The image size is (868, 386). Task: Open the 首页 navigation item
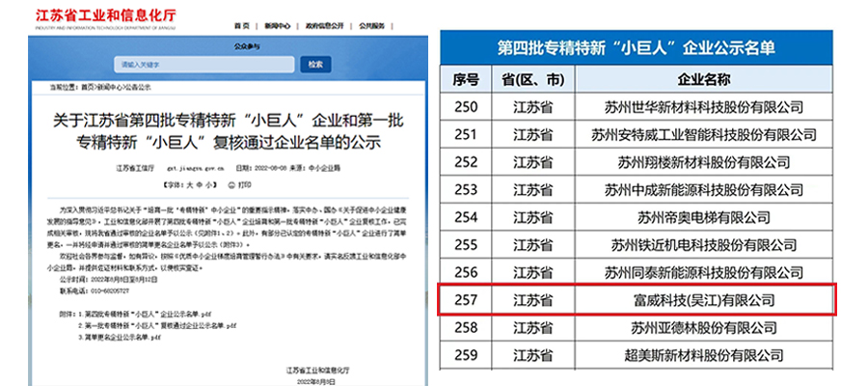click(241, 26)
